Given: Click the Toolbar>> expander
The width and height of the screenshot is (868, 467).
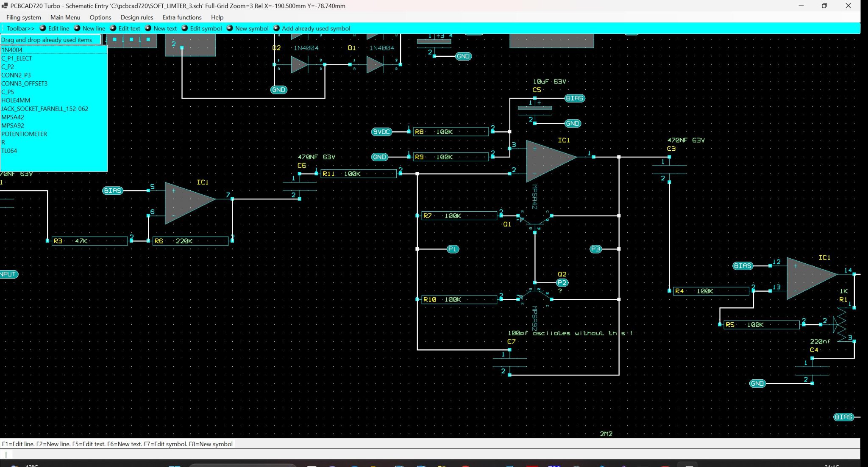Looking at the screenshot, I should click(21, 28).
